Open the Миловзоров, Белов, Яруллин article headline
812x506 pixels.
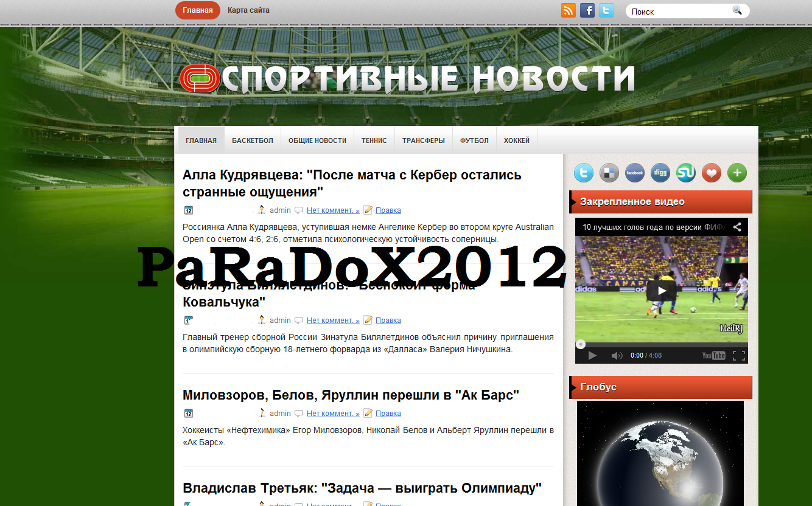pyautogui.click(x=351, y=395)
